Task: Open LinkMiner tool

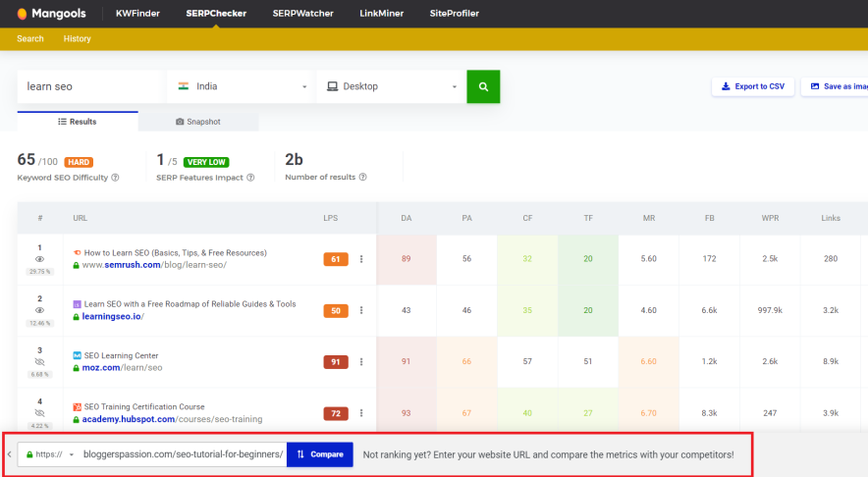Action: pos(381,14)
